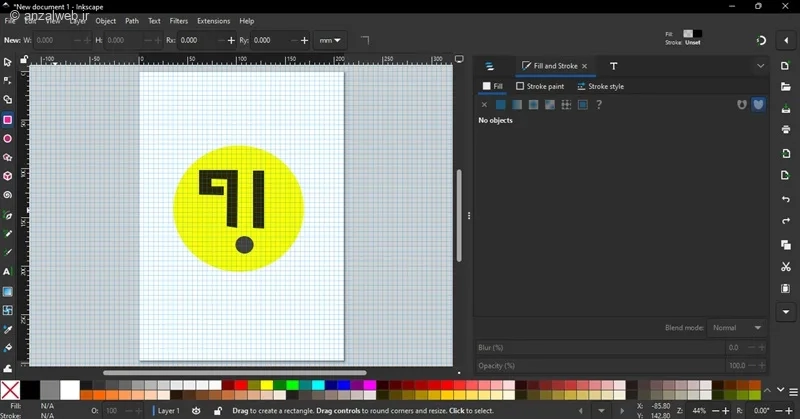
Task: Select the Gradient tool
Action: click(x=8, y=292)
